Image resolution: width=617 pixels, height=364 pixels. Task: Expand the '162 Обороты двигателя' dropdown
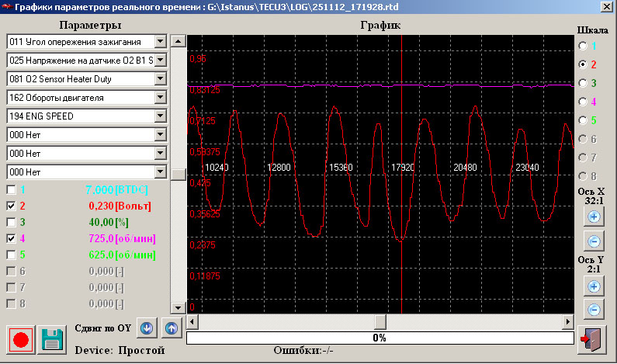(x=161, y=98)
